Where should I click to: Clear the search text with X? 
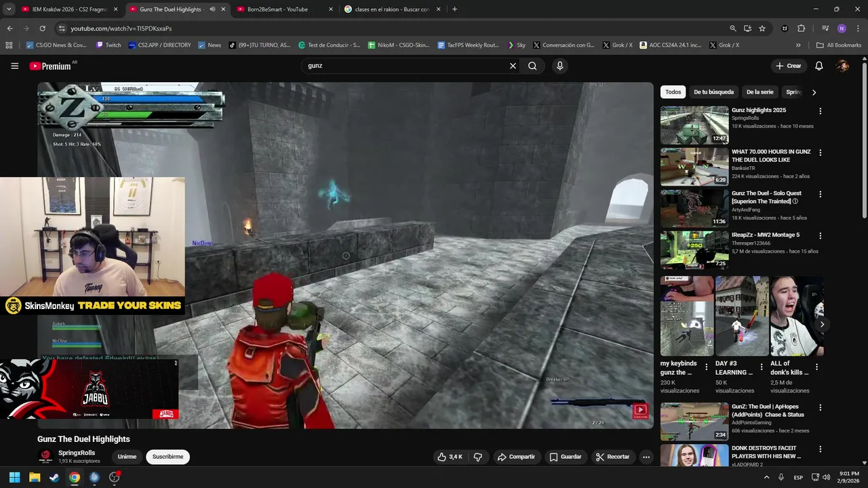tap(513, 66)
